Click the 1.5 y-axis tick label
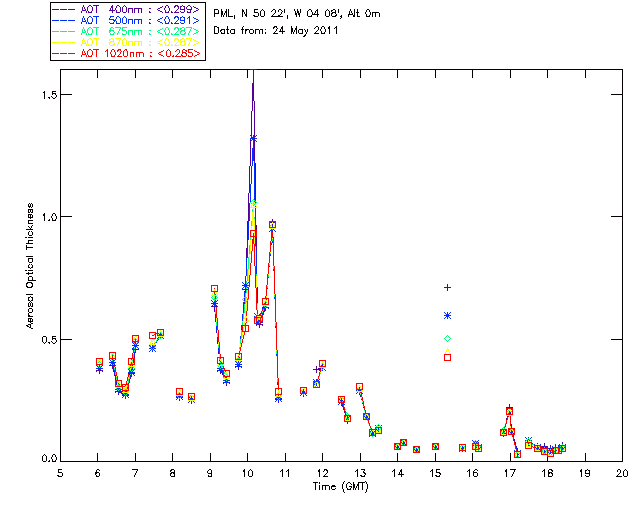This screenshot has height=512, width=640. (49, 95)
